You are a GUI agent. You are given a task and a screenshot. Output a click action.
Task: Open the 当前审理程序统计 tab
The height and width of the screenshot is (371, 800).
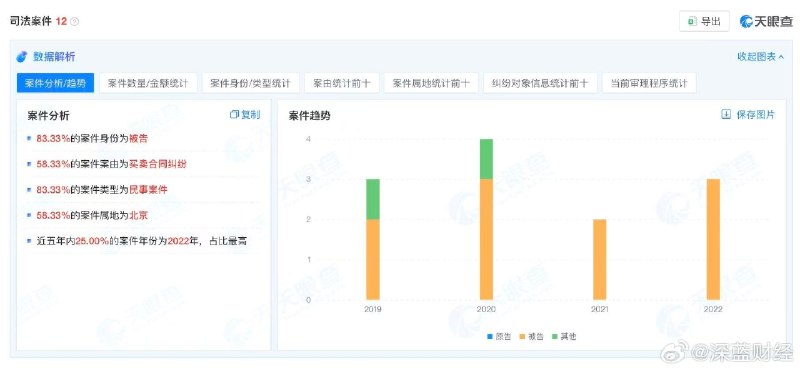pyautogui.click(x=649, y=83)
